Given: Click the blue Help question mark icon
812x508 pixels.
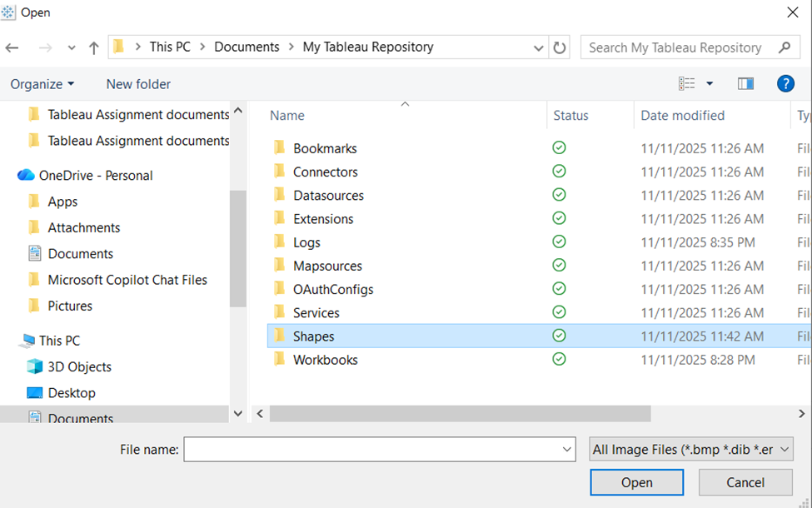Looking at the screenshot, I should point(785,83).
